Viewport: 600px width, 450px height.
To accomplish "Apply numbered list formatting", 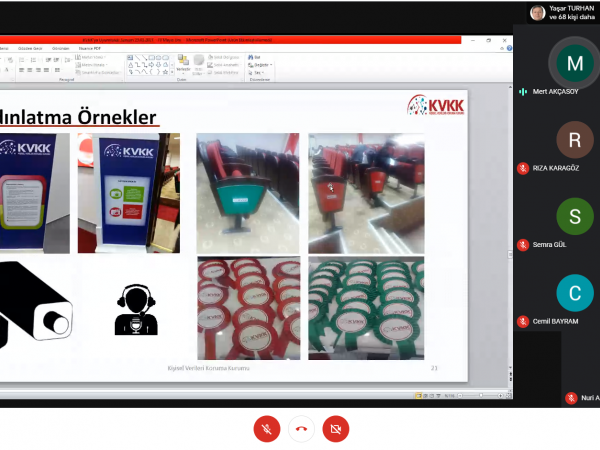I will [x=34, y=60].
